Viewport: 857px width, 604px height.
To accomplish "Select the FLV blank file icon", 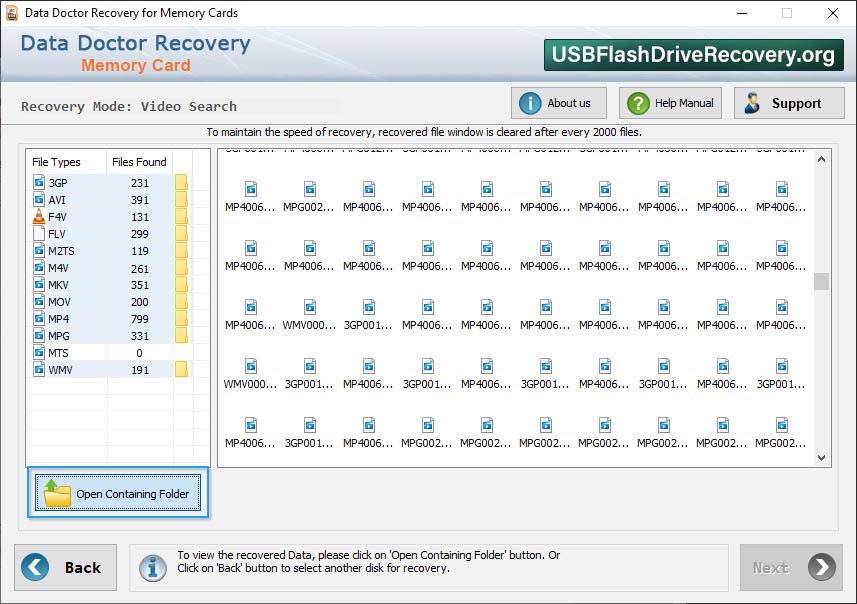I will [x=39, y=233].
